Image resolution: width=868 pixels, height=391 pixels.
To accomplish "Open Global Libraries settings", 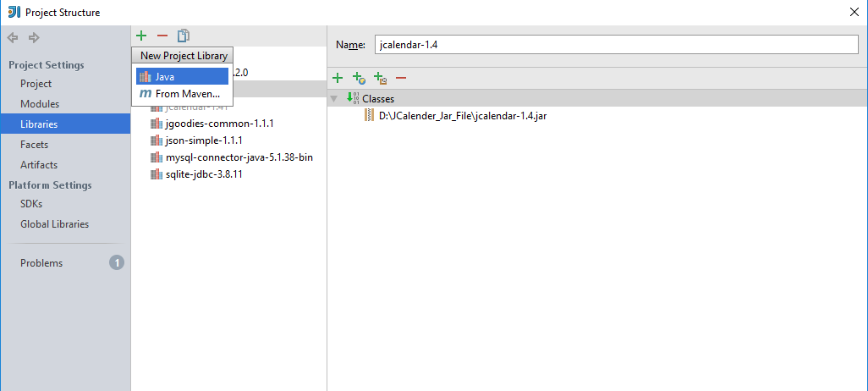I will [55, 224].
